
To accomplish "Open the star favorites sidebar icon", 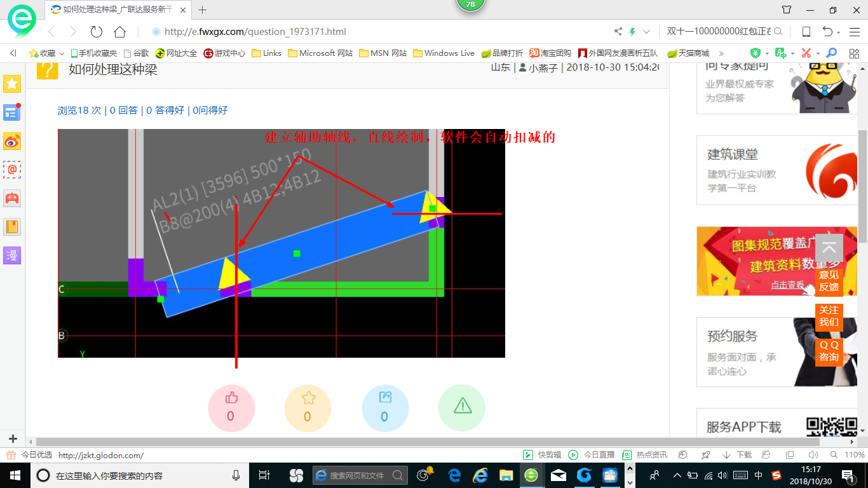I will (x=12, y=83).
